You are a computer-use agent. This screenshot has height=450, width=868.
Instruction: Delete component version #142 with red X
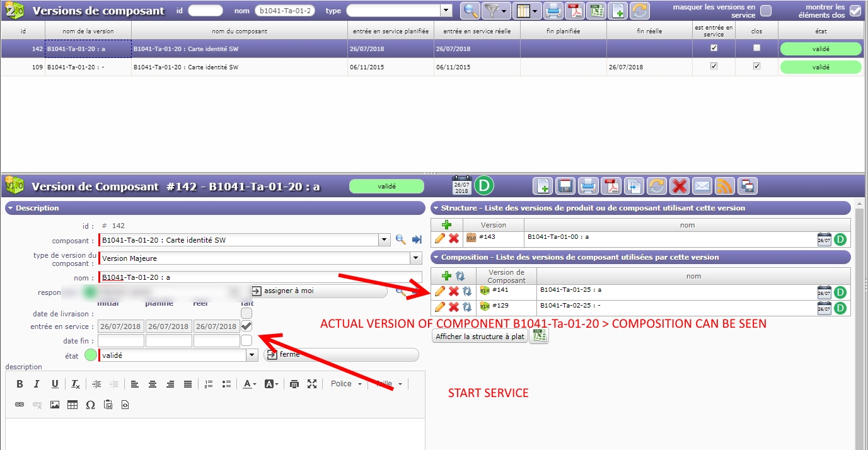(x=679, y=186)
